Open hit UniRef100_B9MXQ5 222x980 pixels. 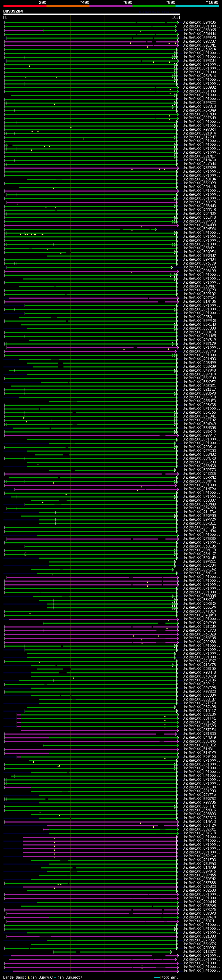coord(199,23)
